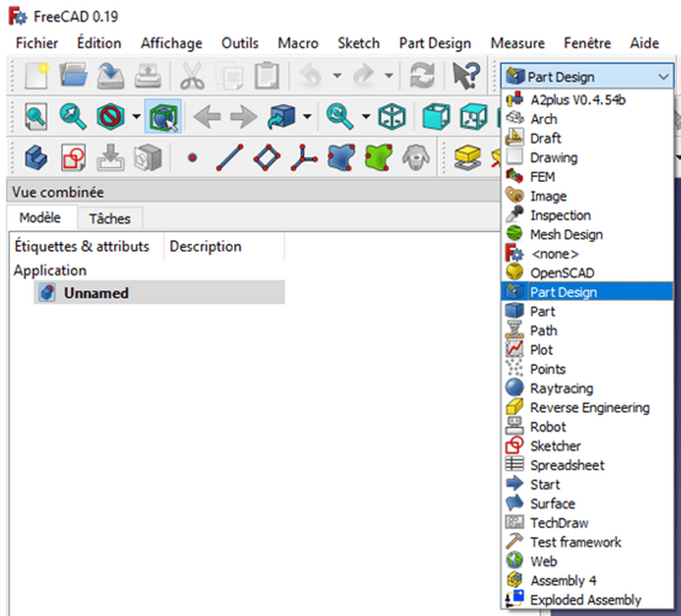
Task: Choose the Draft workbench from the list
Action: (587, 138)
